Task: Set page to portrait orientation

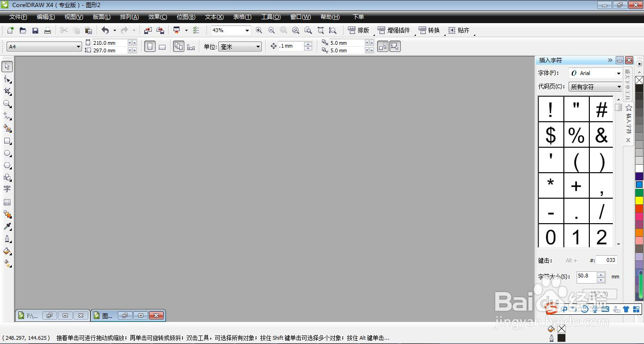Action: [150, 46]
